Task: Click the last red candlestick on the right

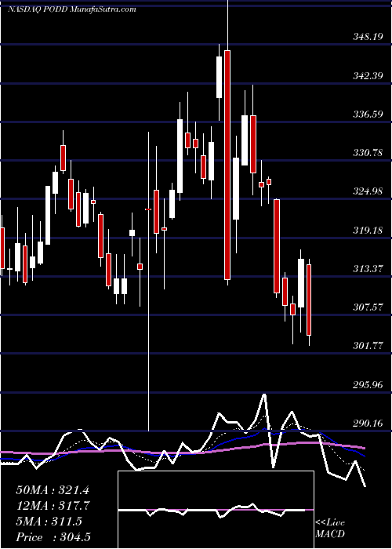Action: [x=309, y=300]
